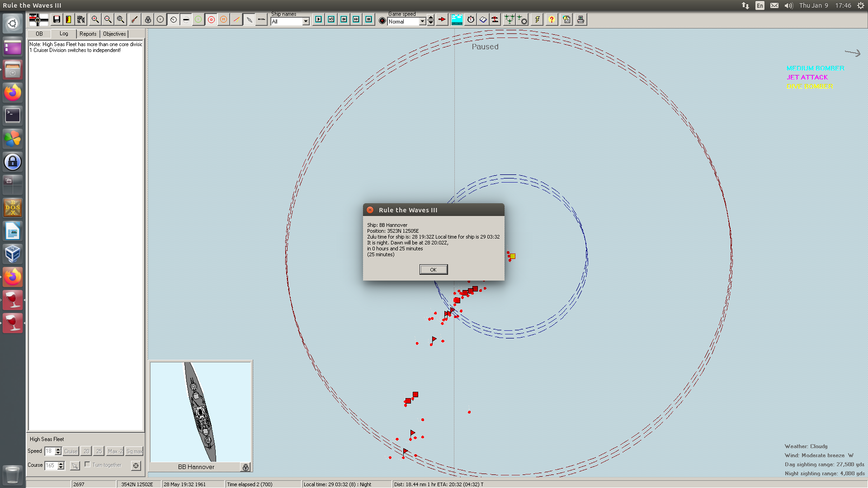Click OK in the BB Hannover dialog
This screenshot has height=488, width=868.
pyautogui.click(x=434, y=270)
